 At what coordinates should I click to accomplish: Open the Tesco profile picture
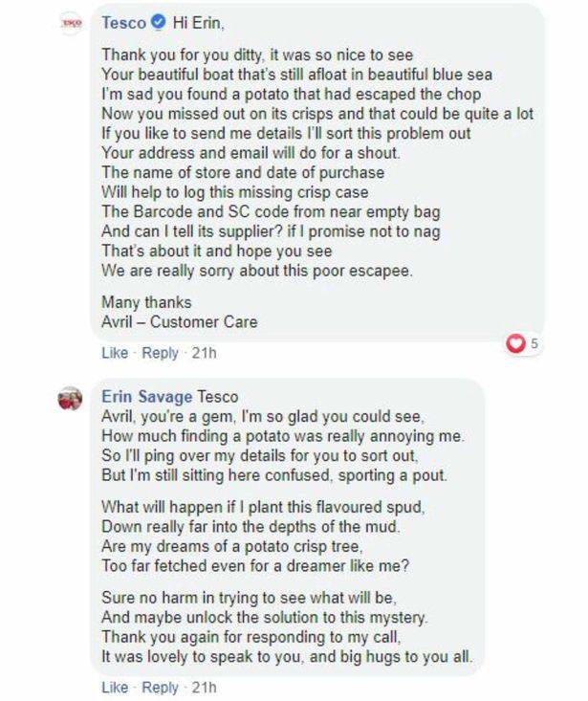[71, 23]
